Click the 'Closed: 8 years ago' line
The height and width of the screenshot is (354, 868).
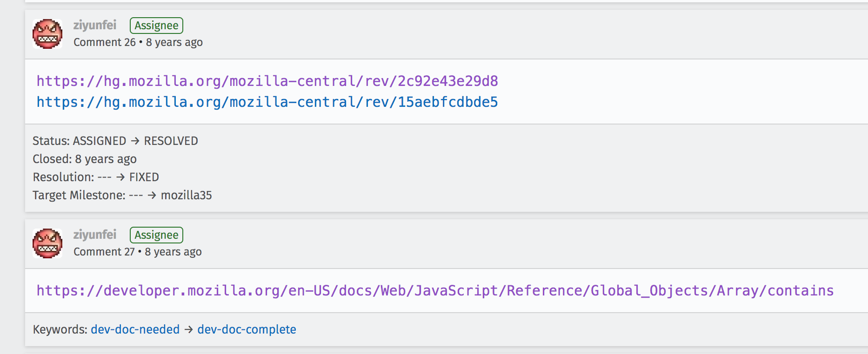pos(85,159)
